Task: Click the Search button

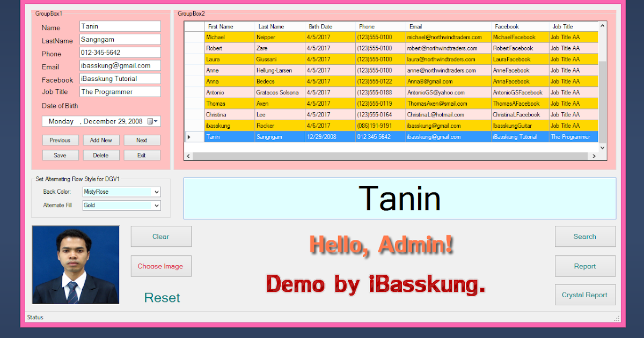Action: pyautogui.click(x=585, y=236)
